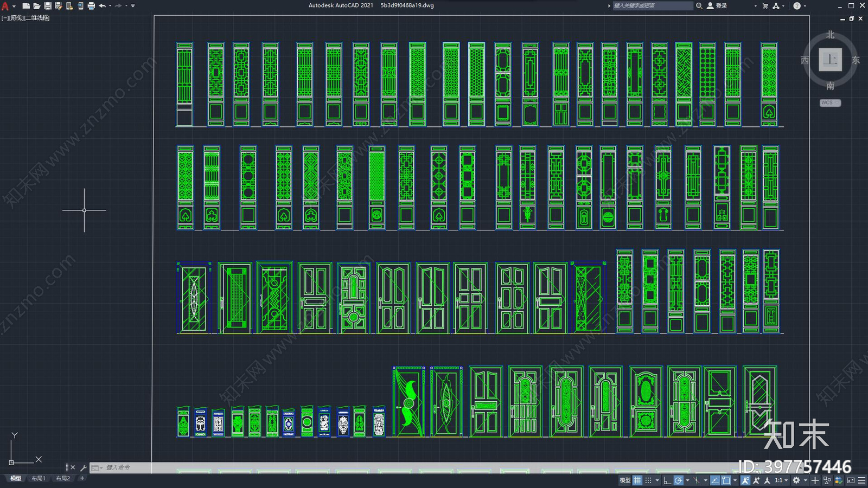The height and width of the screenshot is (488, 868).
Task: Close the command line with the X icon
Action: [73, 467]
